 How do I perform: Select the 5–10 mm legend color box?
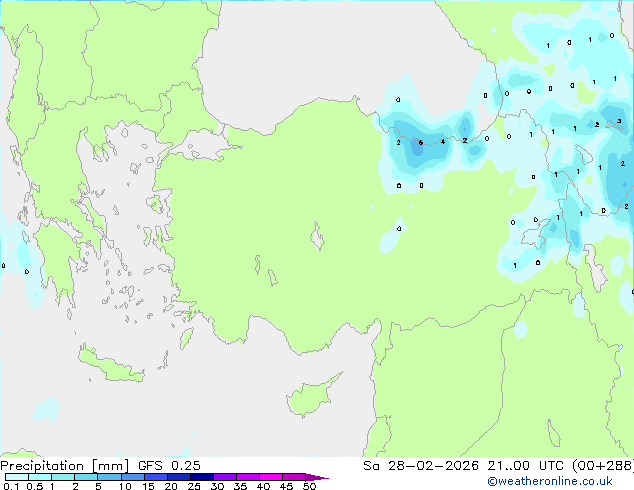pos(109,477)
